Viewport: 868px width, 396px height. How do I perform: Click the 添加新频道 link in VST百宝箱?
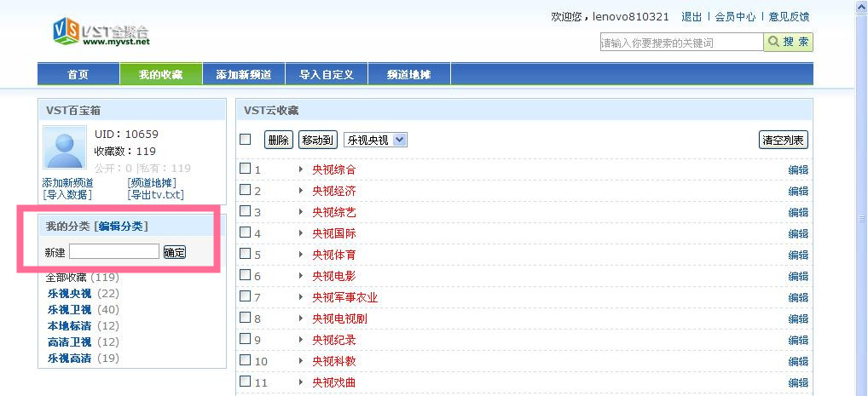click(67, 183)
